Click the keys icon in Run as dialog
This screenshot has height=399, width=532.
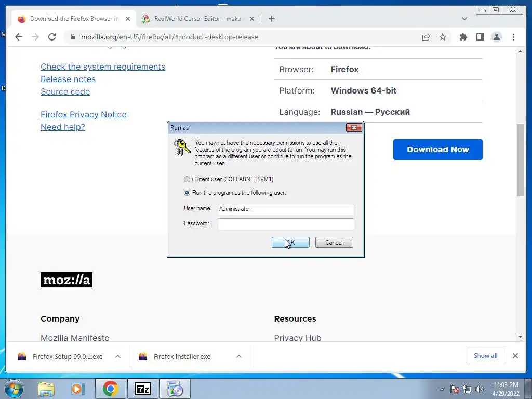pyautogui.click(x=182, y=147)
